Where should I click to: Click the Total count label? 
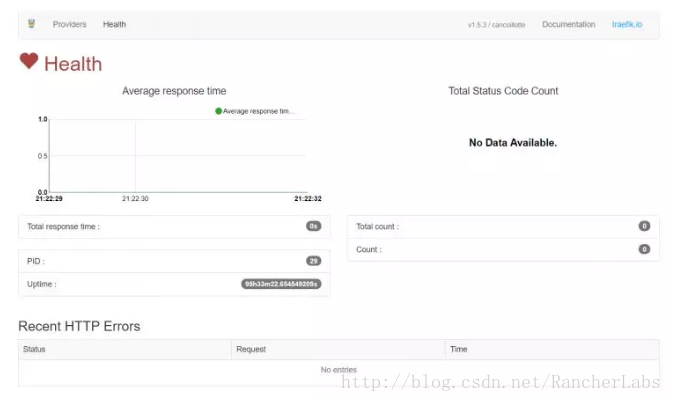click(377, 227)
